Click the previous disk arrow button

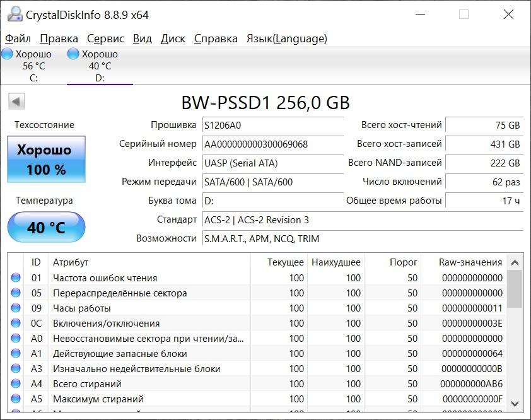[16, 101]
